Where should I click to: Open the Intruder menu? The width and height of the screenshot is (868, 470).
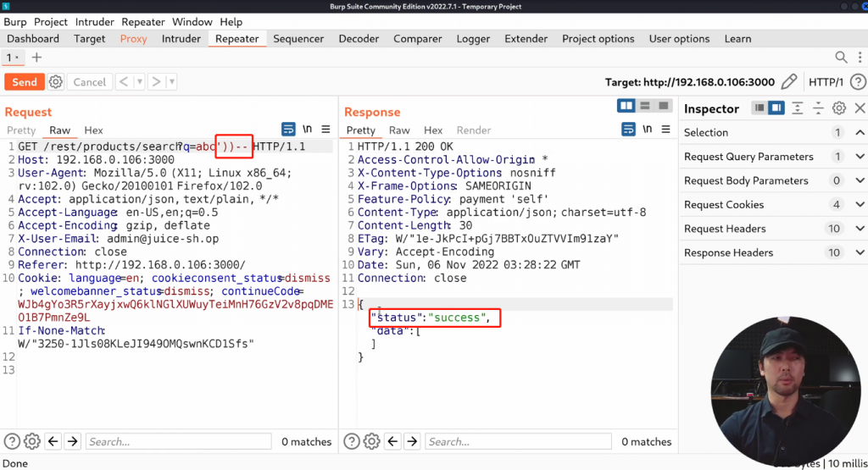pos(95,22)
